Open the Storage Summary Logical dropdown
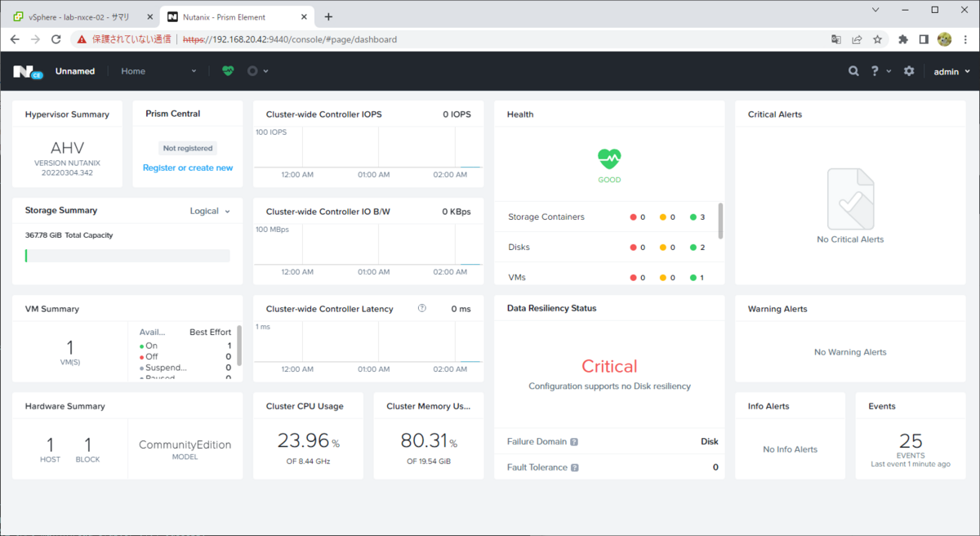980x536 pixels. [210, 211]
